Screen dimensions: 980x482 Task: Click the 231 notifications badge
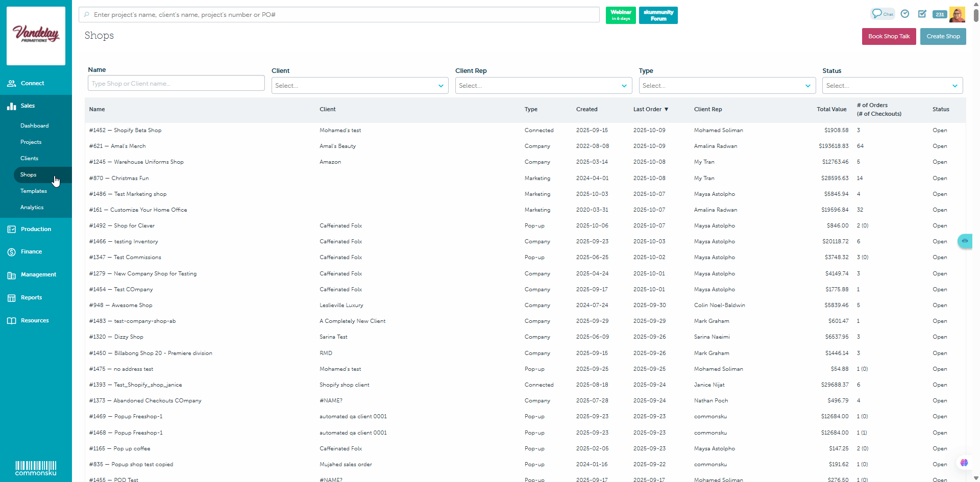940,14
